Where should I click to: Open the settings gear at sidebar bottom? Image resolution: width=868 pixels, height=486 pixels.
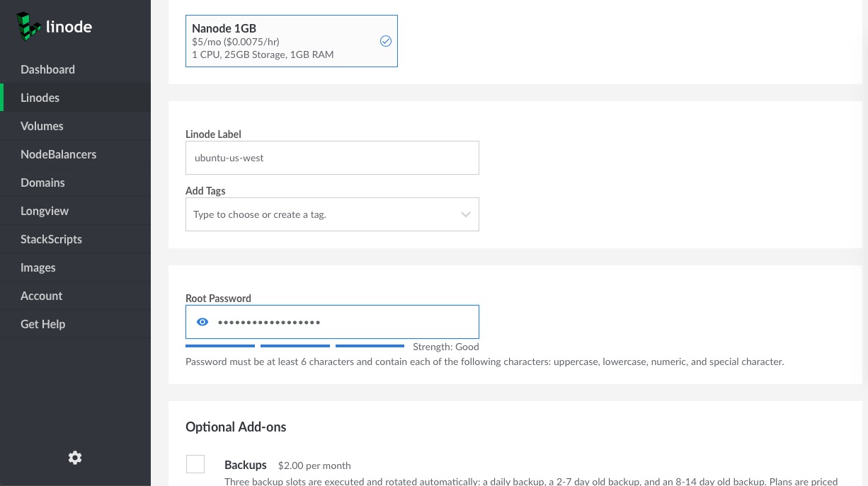75,458
